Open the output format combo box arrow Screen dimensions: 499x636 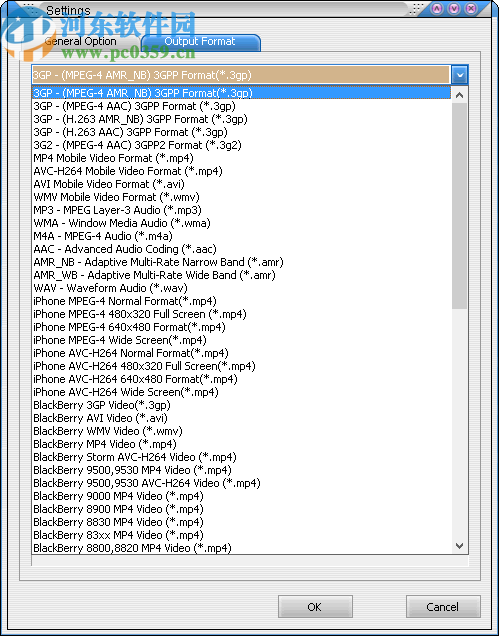[460, 75]
